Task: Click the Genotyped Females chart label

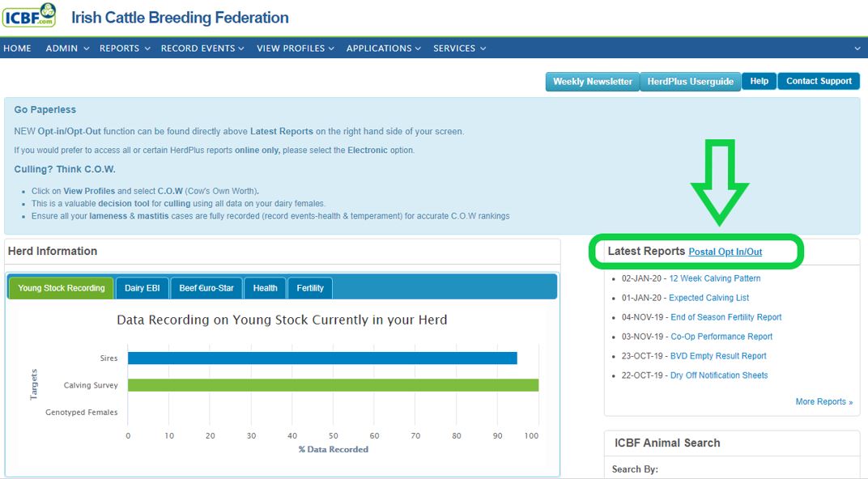Action: 81,412
